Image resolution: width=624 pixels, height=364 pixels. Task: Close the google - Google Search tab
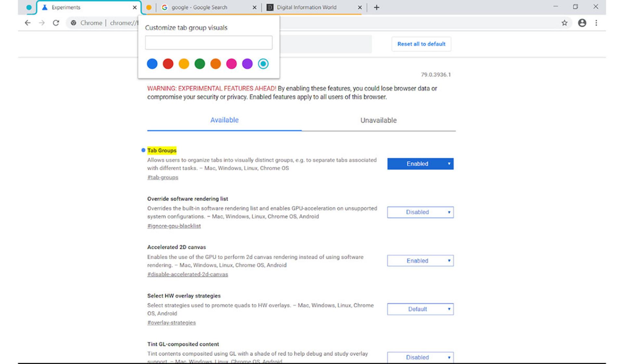[254, 7]
